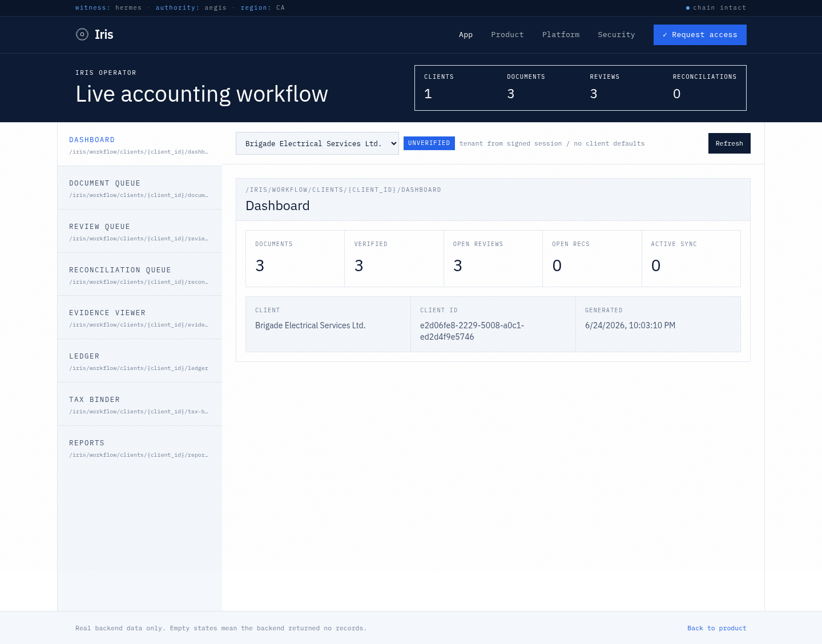The height and width of the screenshot is (644, 822).
Task: Click the Dashboard panel heading
Action: click(277, 206)
